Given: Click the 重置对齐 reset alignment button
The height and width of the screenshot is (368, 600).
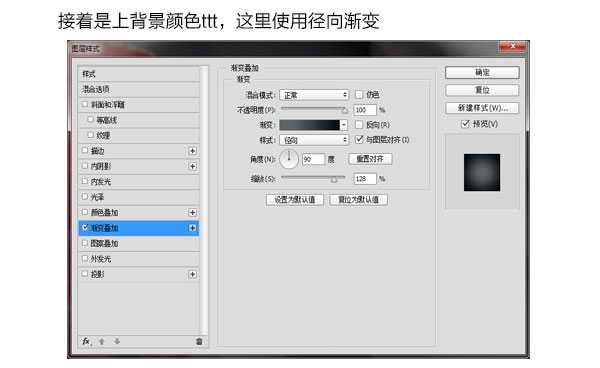Looking at the screenshot, I should point(370,159).
